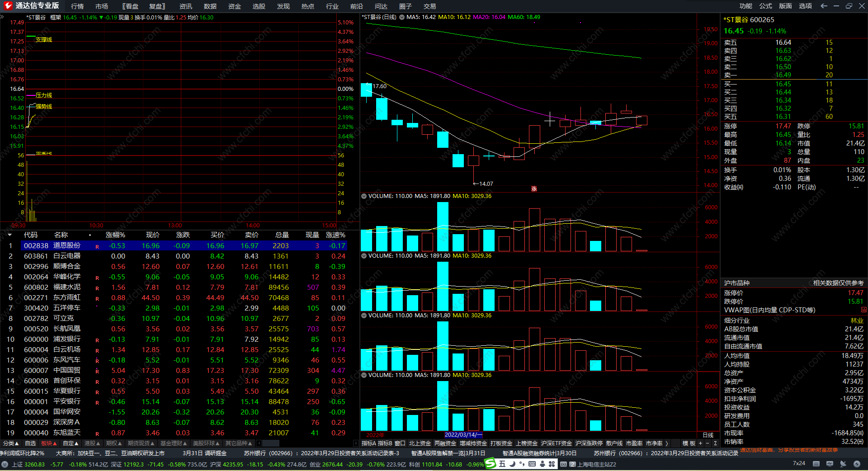This screenshot has height=471, width=868.
Task: Click the 上证 index value in status bar
Action: pos(34,464)
